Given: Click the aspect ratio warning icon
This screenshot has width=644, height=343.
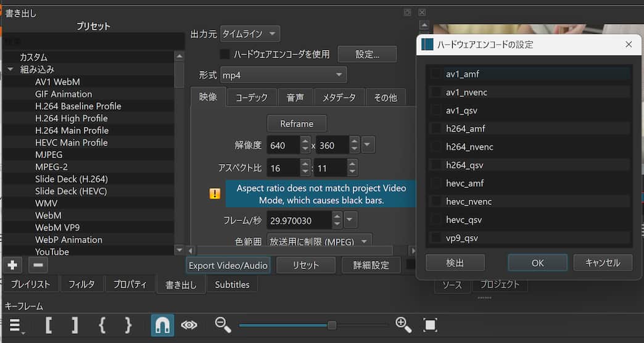Looking at the screenshot, I should [x=215, y=194].
